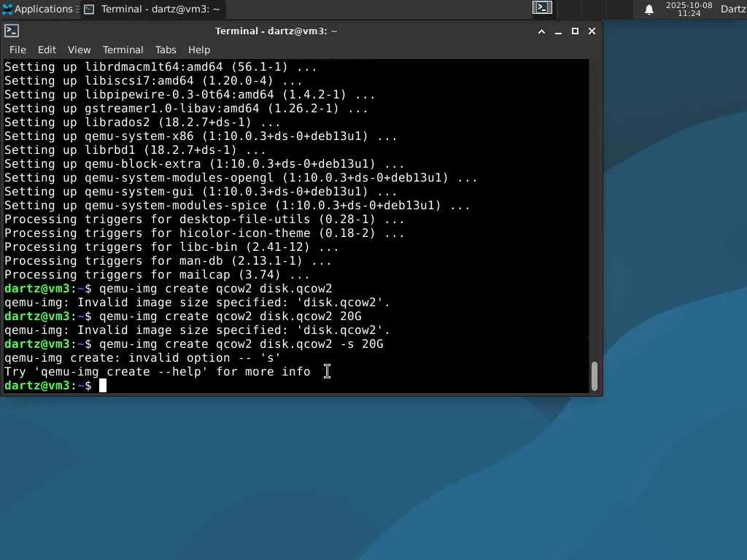Maximize the Terminal window
This screenshot has width=747, height=560.
pyautogui.click(x=575, y=31)
